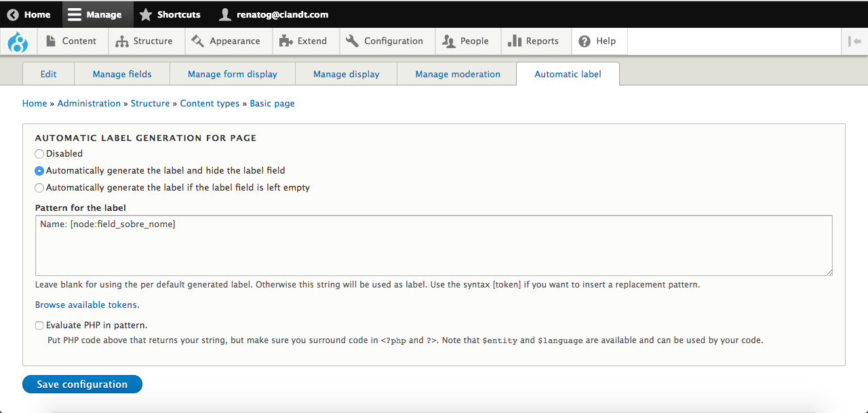The height and width of the screenshot is (413, 868).
Task: Collapse toolbar with the orientation toggle arrow
Action: [854, 41]
